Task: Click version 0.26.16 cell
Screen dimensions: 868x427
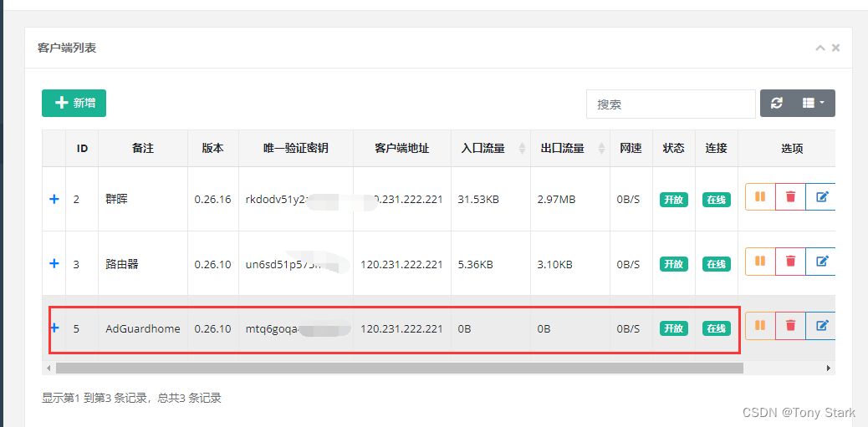Action: point(212,199)
